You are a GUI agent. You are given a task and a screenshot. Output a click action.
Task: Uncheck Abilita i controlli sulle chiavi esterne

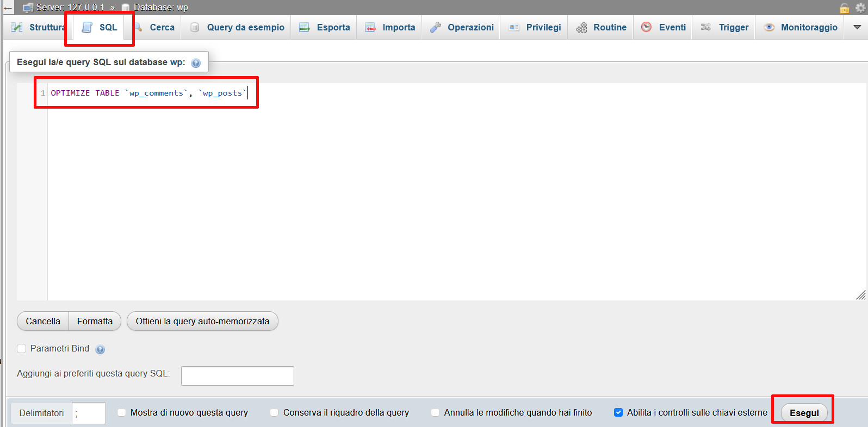618,412
